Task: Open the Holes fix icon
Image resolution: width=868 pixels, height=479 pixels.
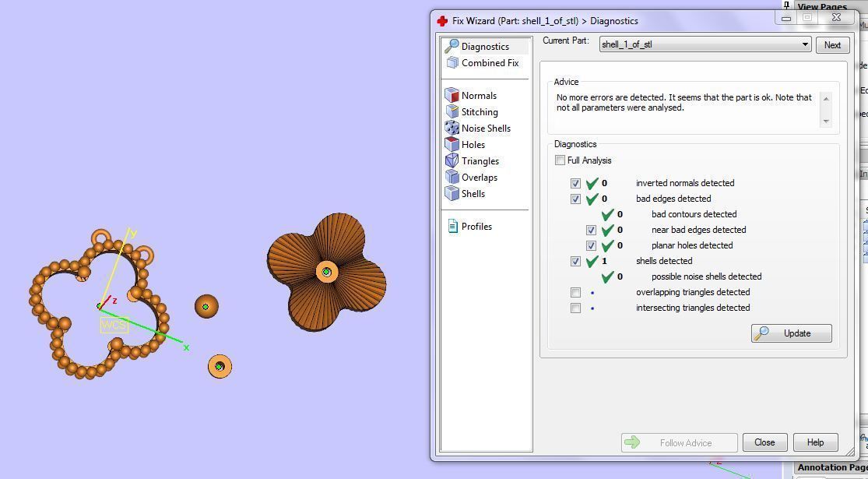Action: click(452, 144)
